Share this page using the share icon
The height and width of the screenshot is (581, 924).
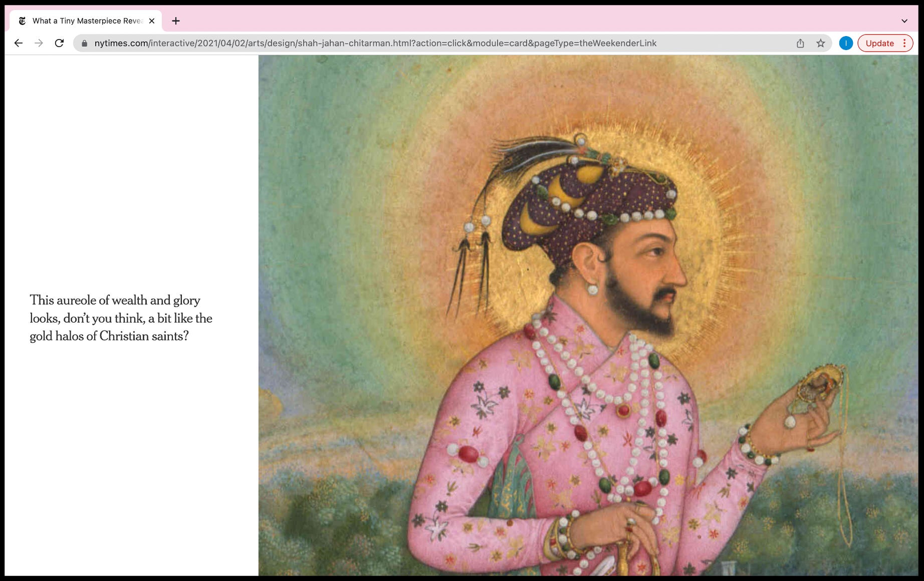coord(800,43)
